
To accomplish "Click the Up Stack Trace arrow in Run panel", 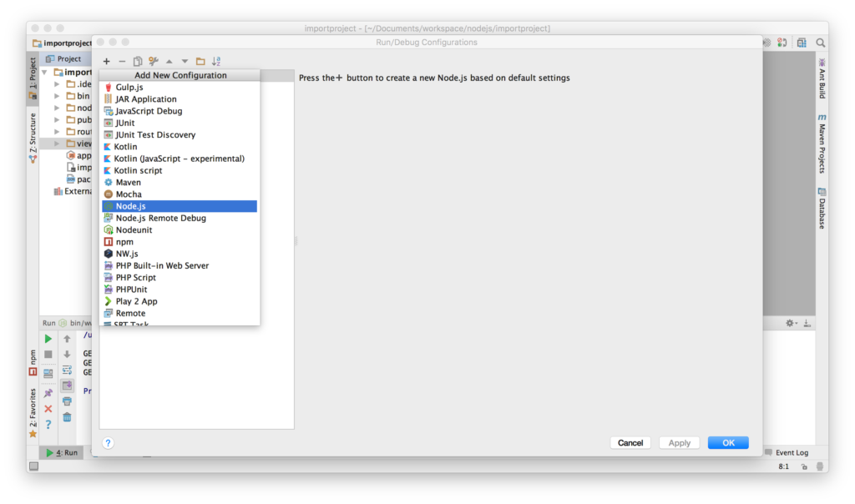I will pos(67,338).
